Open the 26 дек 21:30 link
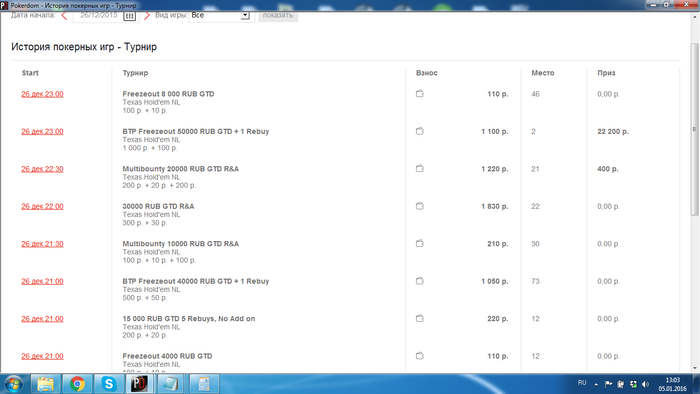This screenshot has height=394, width=700. 42,244
